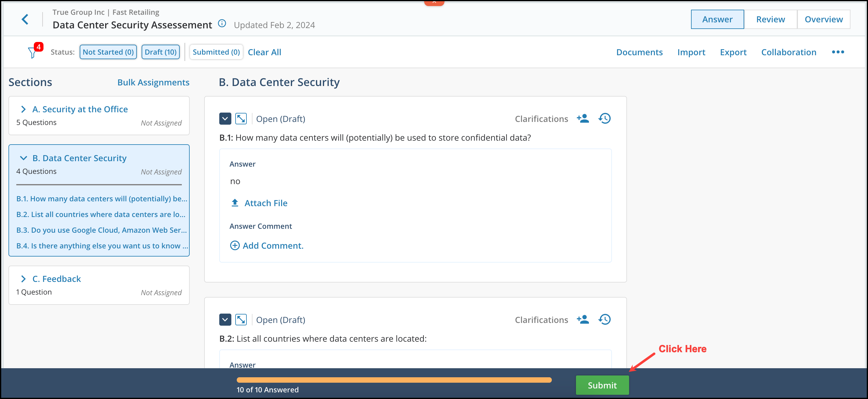This screenshot has height=399, width=868.
Task: Collapse question B.1 using its chevron
Action: (x=225, y=119)
